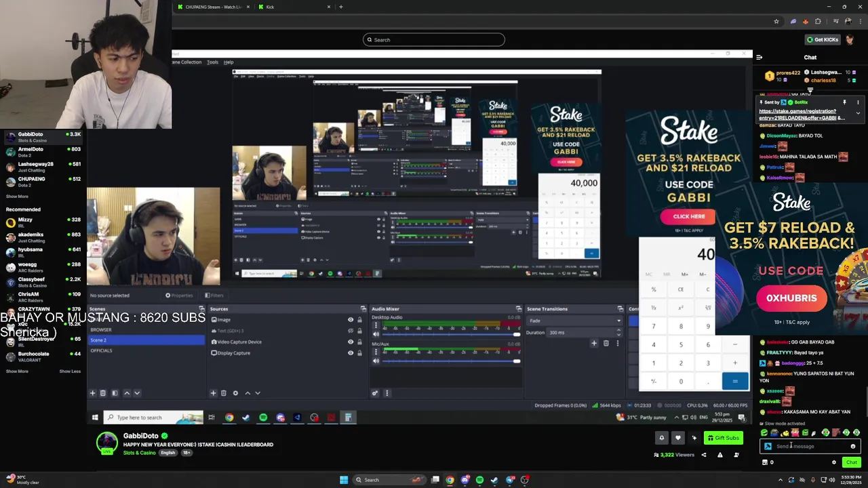Click the sparkle icon beside Gift Subs
Screen dimensions: 868x488
click(x=694, y=438)
